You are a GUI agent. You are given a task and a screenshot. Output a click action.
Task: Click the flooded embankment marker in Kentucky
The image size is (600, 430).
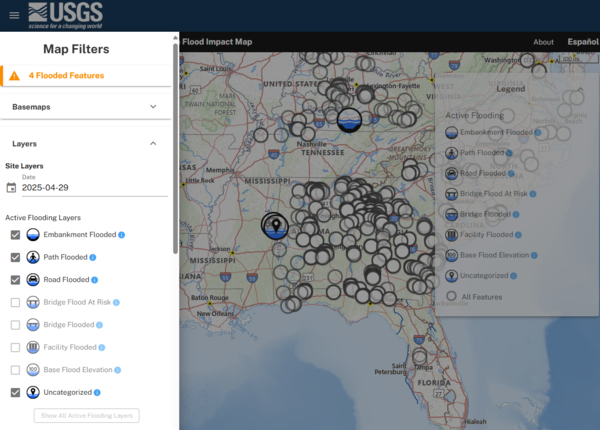click(348, 120)
